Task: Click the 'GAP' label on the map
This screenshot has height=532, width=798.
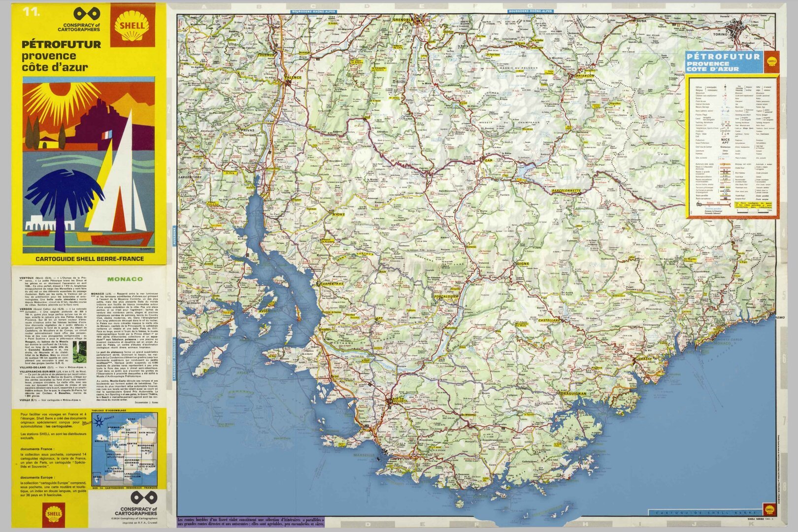Action: pos(489,161)
